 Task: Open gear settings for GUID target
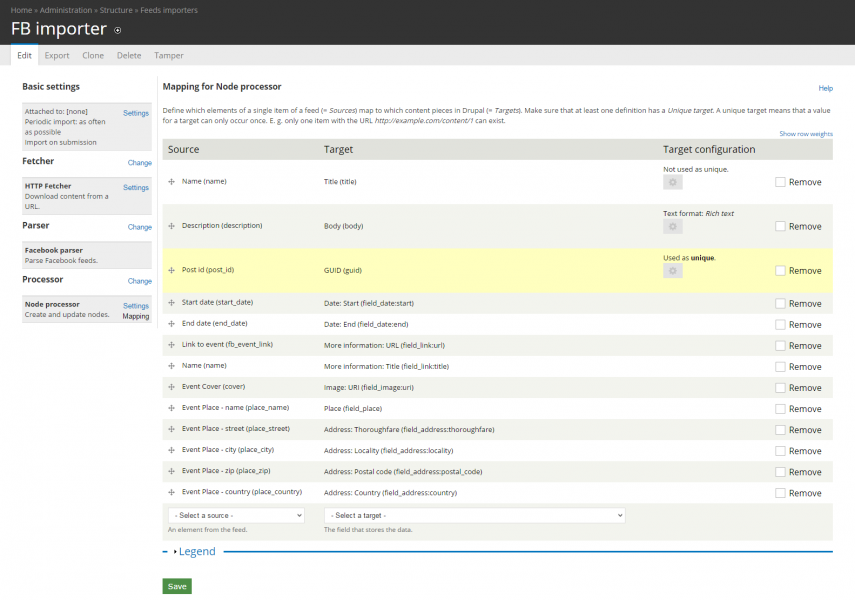pos(672,271)
